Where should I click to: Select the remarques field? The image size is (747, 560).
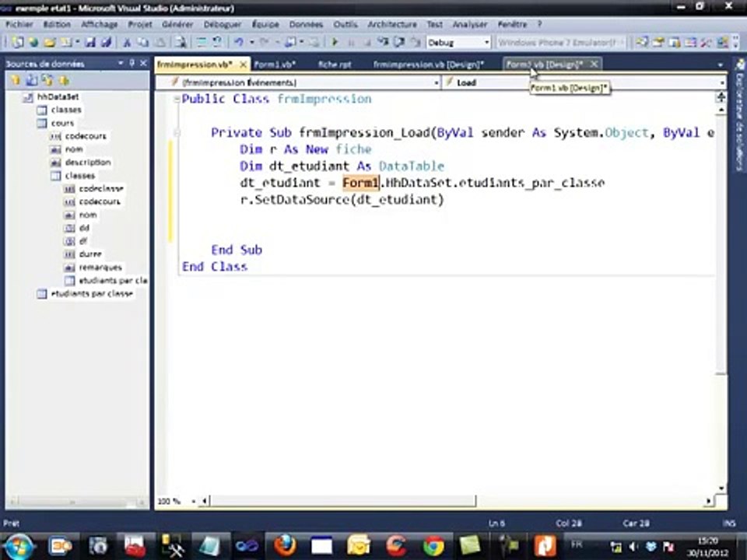pyautogui.click(x=100, y=267)
